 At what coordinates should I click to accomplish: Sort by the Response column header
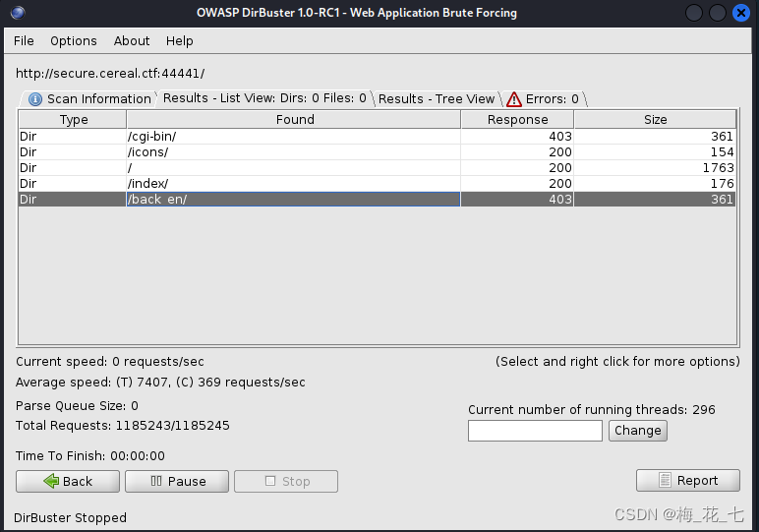click(x=517, y=120)
